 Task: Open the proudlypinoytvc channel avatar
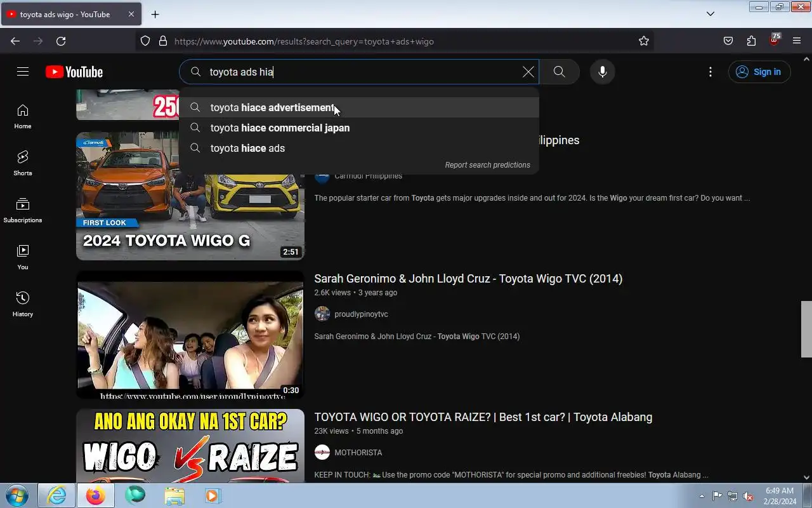[x=322, y=314]
